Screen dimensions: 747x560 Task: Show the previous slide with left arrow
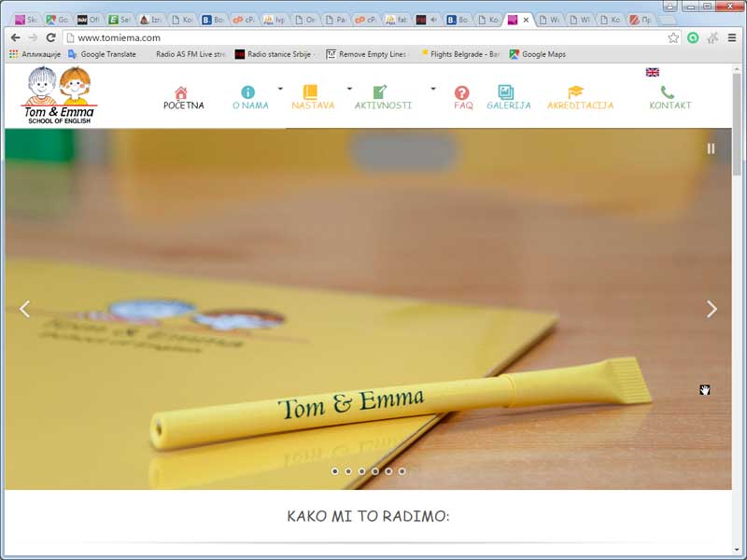pos(25,309)
